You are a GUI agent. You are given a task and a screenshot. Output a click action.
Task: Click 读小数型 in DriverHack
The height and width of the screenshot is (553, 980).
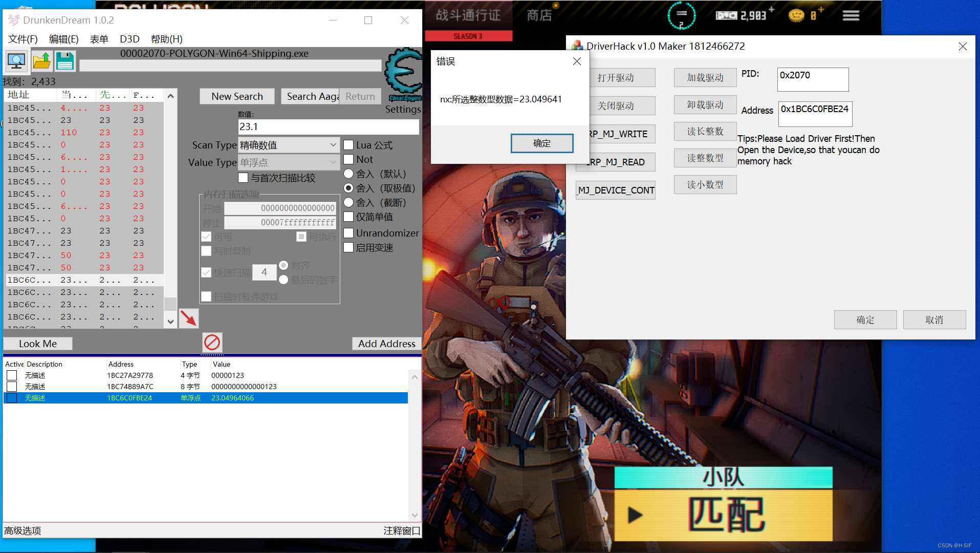click(705, 185)
